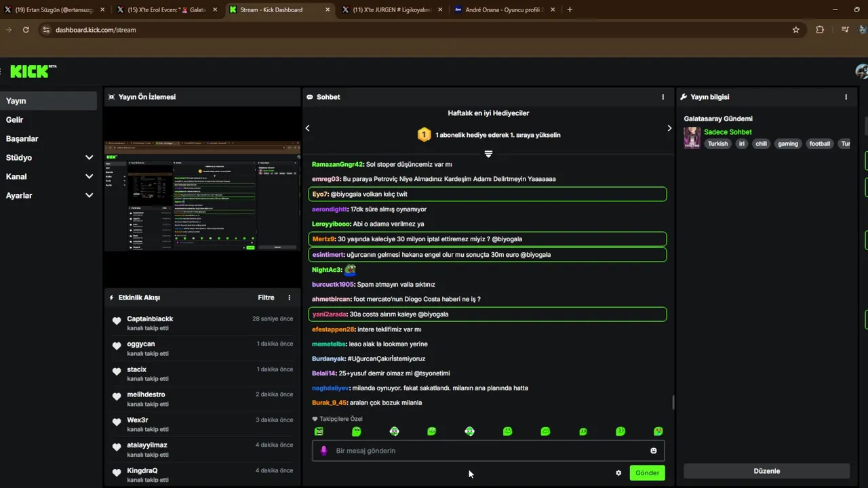
Task: Switch to JURGEN X browser tab
Action: [x=391, y=9]
